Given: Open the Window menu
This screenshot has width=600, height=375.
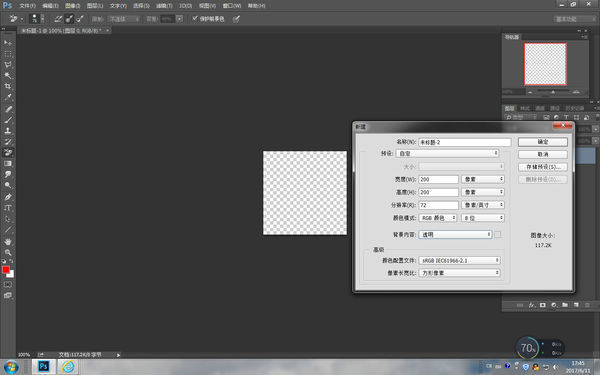Looking at the screenshot, I should 232,6.
